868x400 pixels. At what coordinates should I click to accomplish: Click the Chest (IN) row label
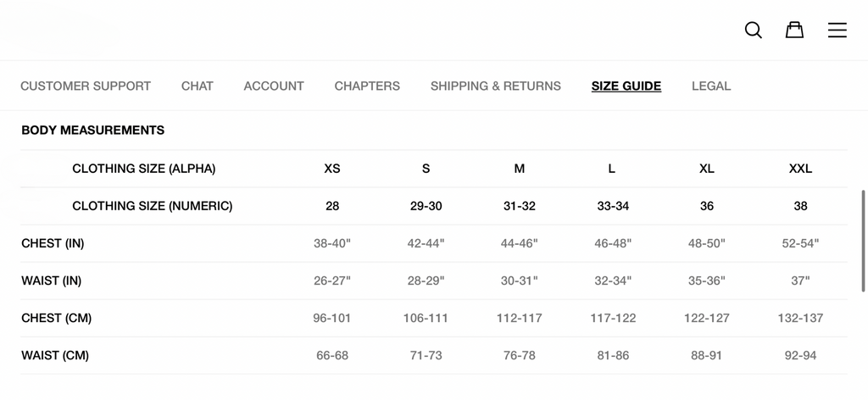(x=53, y=243)
